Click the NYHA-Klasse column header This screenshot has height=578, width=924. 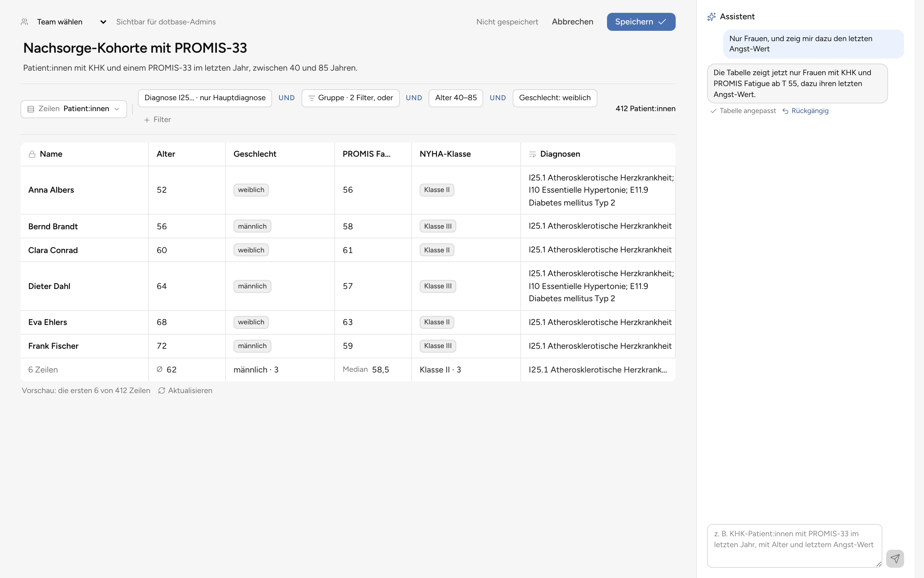466,154
